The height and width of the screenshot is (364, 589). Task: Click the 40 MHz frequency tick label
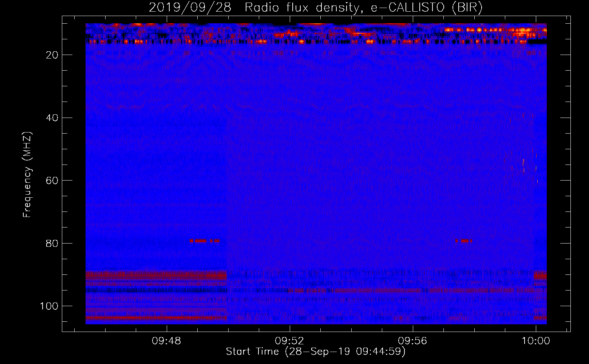click(52, 118)
